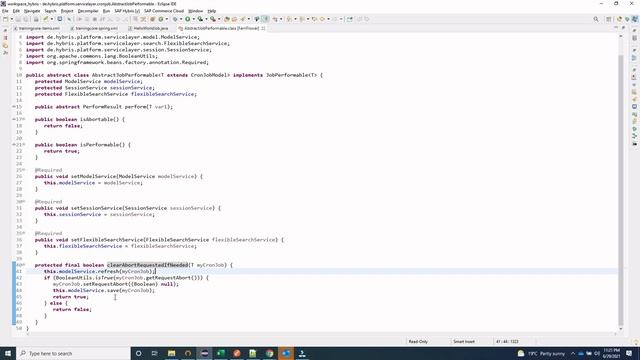
Task: Open Task View from the taskbar
Action: (x=155, y=353)
